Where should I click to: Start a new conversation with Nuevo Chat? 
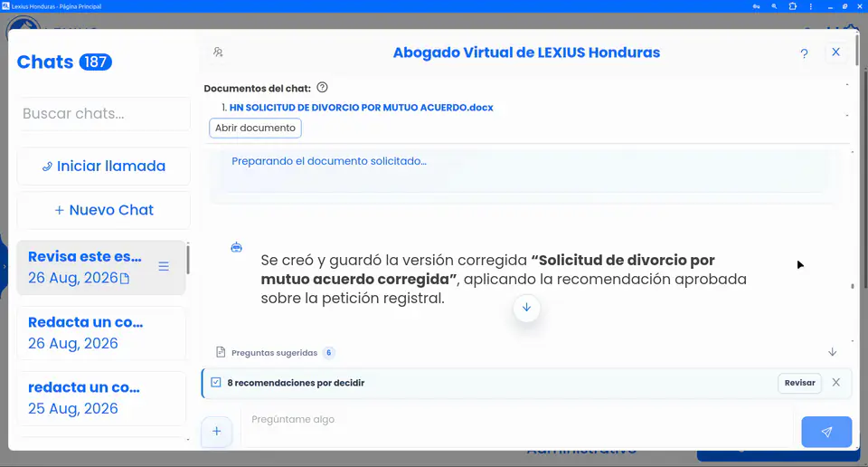tap(103, 210)
